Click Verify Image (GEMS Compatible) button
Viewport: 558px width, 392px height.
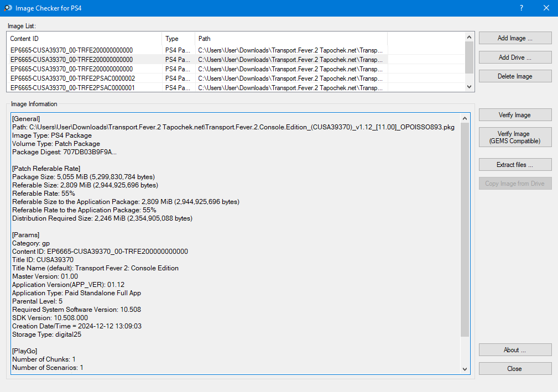click(x=515, y=137)
